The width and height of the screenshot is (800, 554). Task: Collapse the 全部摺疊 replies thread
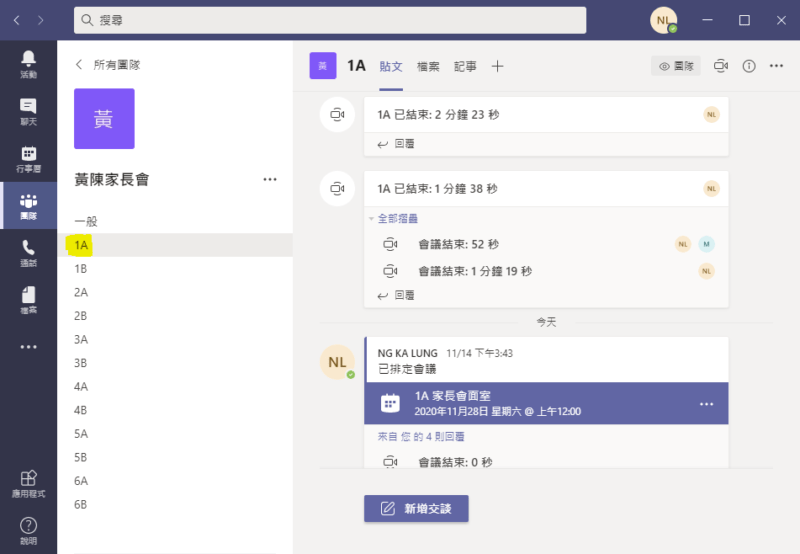click(396, 218)
